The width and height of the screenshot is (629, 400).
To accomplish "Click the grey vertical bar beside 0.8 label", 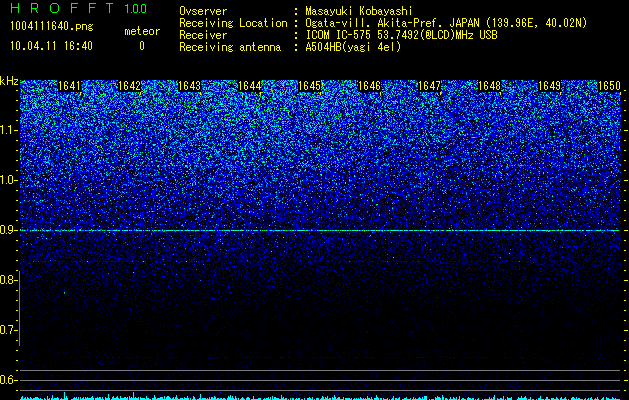I will point(20,308).
